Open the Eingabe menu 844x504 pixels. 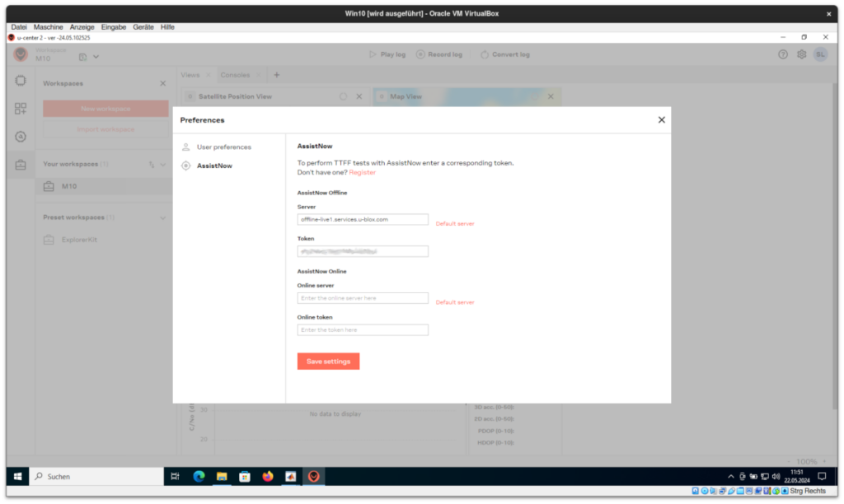click(x=114, y=27)
